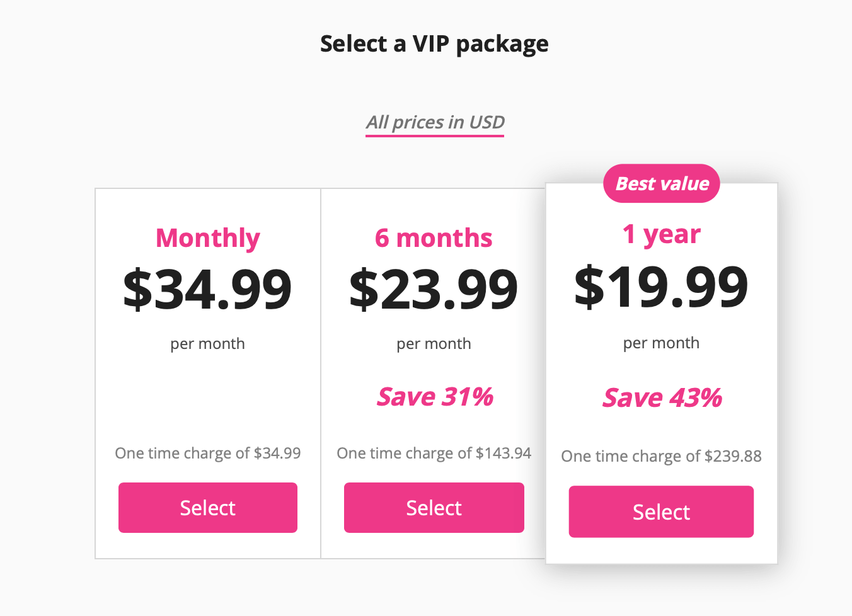
Task: Click the $19.99 price text
Action: pyautogui.click(x=662, y=286)
